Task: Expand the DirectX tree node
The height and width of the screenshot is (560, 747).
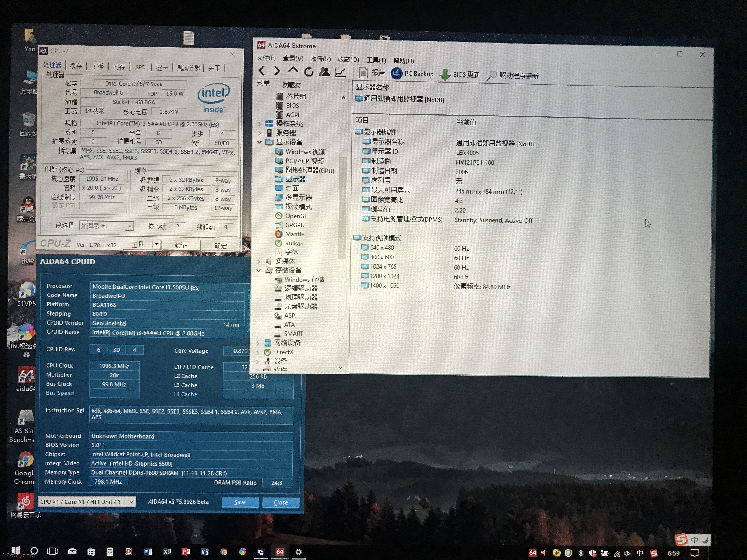Action: point(258,352)
